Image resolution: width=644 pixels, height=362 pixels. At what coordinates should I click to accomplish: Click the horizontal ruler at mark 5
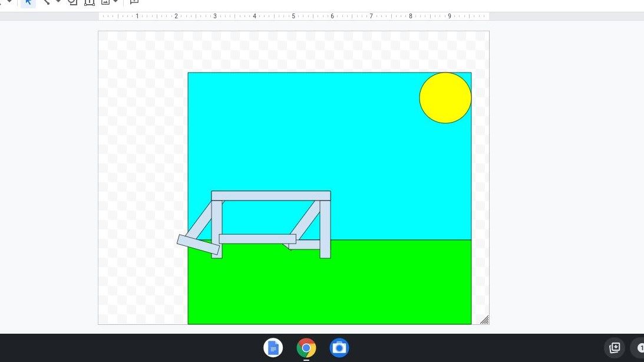(293, 16)
